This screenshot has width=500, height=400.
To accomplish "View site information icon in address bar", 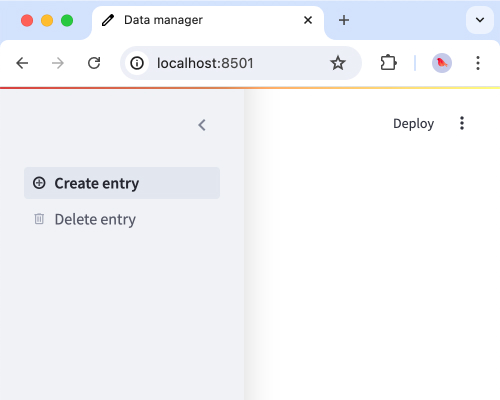I will (137, 63).
